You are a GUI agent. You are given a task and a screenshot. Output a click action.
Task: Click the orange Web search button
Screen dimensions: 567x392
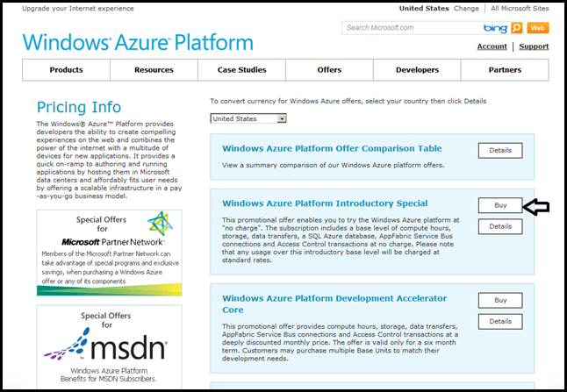(538, 28)
